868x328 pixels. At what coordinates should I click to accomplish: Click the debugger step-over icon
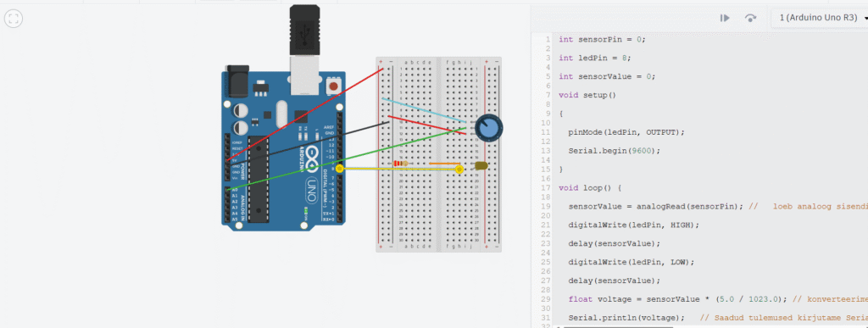click(751, 19)
